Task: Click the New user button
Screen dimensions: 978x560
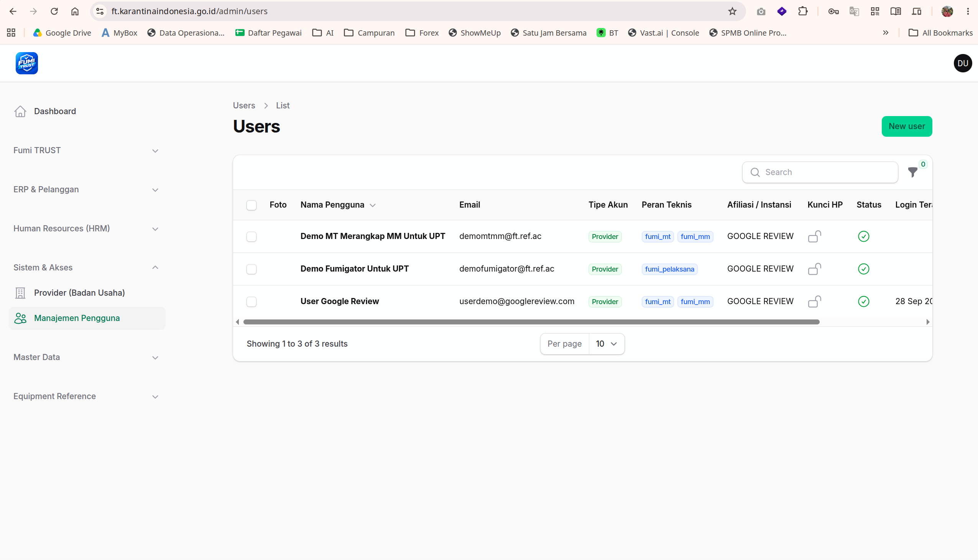Action: pyautogui.click(x=906, y=126)
